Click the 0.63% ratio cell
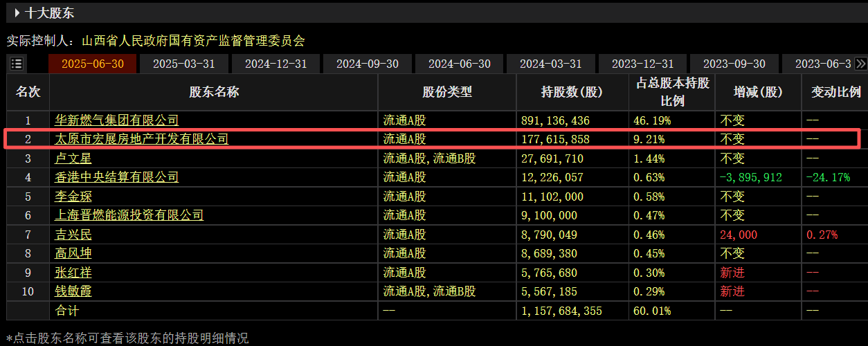The image size is (868, 346). click(649, 177)
